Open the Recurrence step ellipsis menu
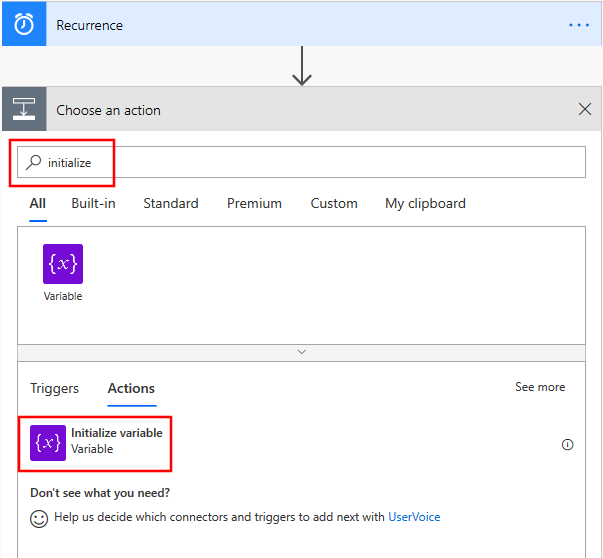603x558 pixels. 579,25
